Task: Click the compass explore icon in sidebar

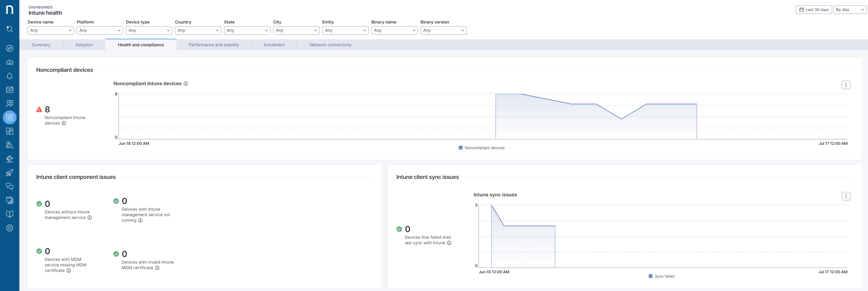Action: 9,48
